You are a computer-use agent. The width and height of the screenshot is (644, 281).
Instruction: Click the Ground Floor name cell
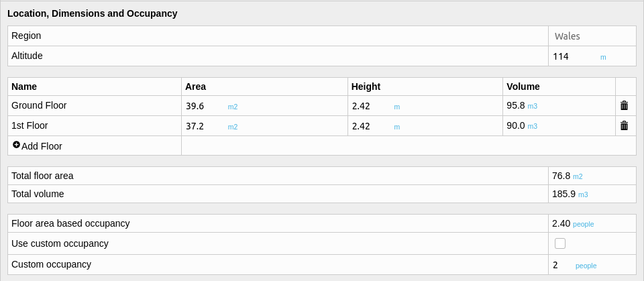click(x=95, y=105)
